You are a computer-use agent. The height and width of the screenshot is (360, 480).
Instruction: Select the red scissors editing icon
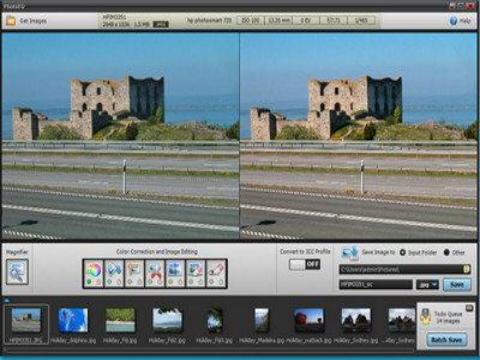tap(155, 273)
